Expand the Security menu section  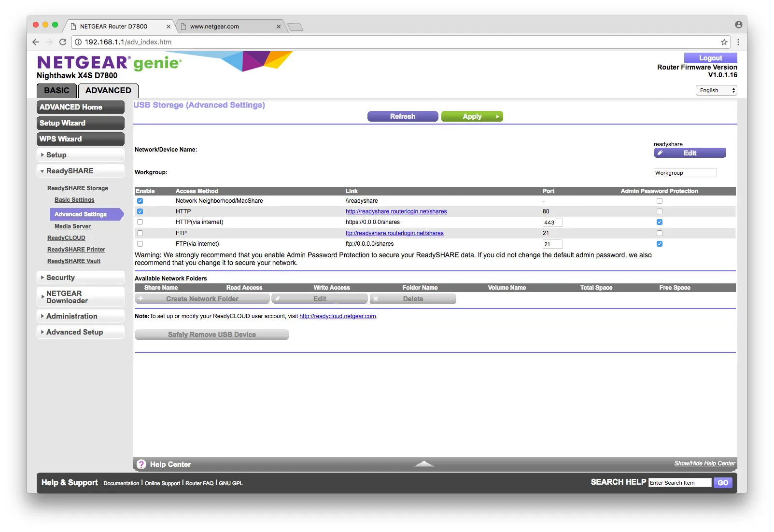click(80, 278)
